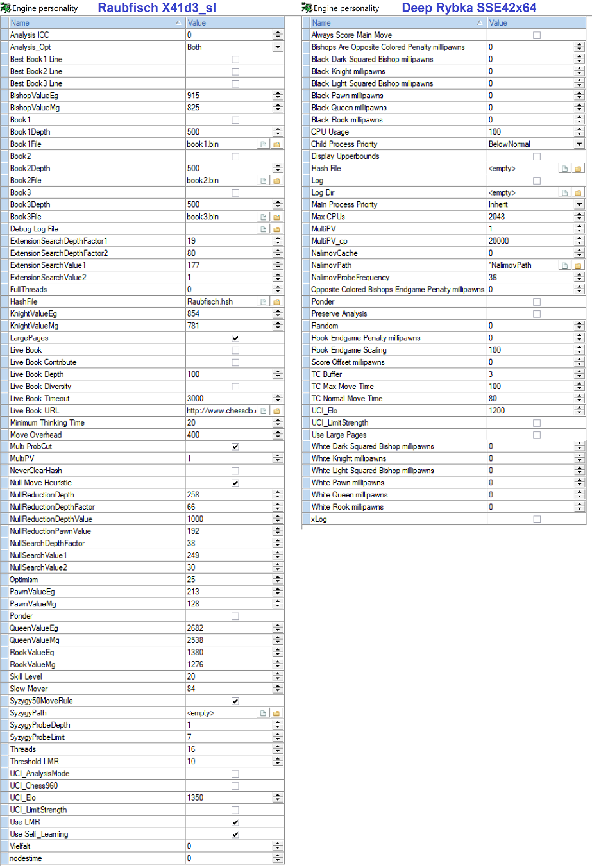Click the MultiPV_cp value 20000
592x868 pixels.
[x=499, y=241]
